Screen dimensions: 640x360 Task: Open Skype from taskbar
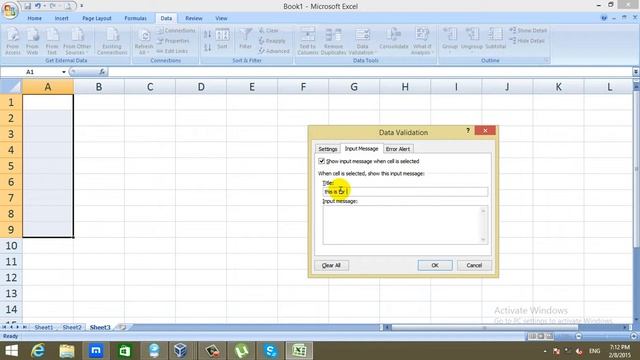point(271,351)
